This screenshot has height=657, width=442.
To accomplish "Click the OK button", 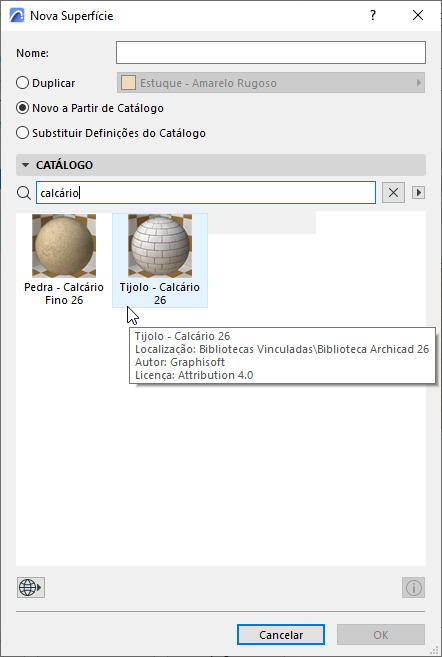I will [381, 635].
